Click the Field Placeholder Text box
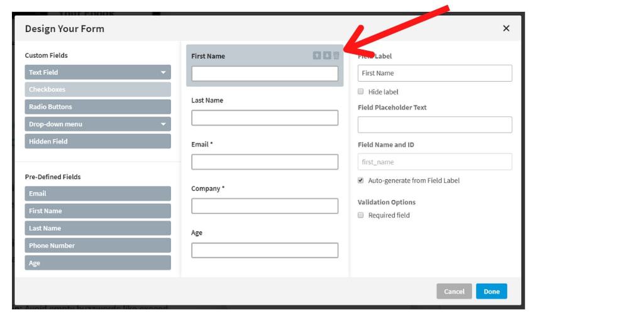 coord(435,125)
